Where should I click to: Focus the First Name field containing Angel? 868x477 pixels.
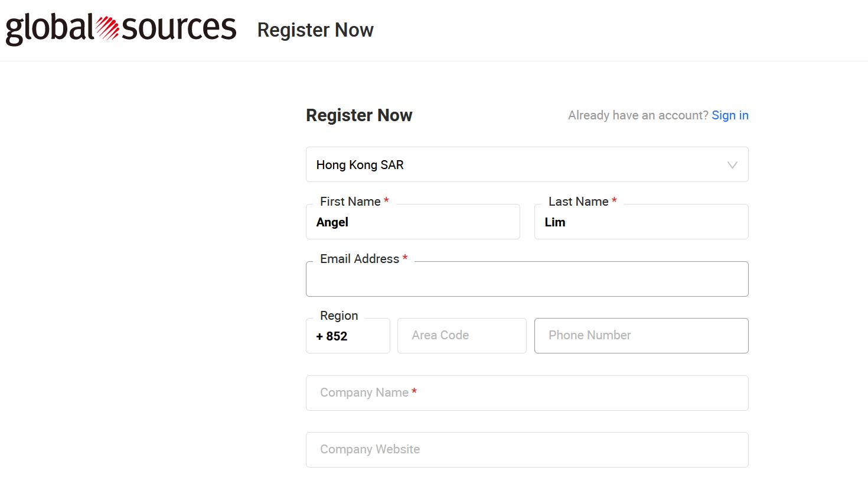pos(413,223)
